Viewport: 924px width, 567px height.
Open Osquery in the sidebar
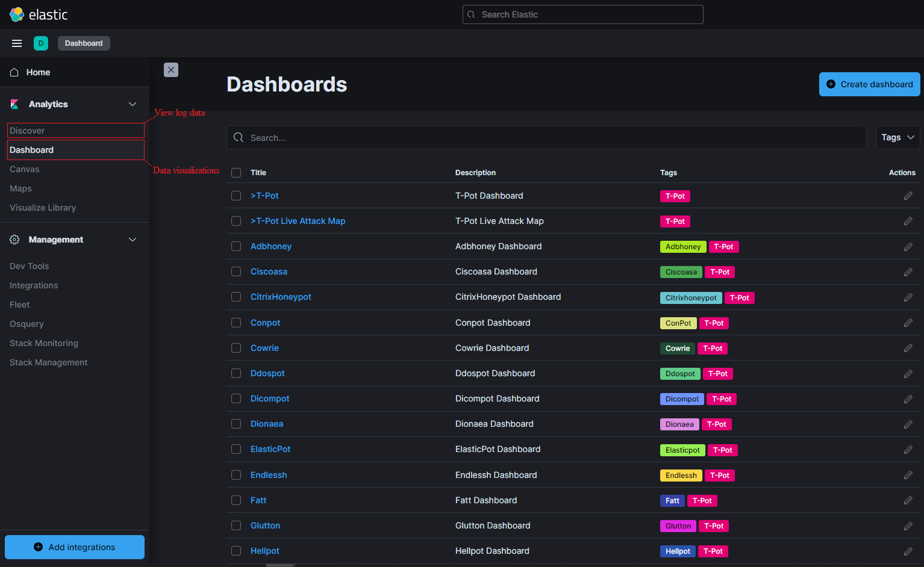tap(27, 324)
